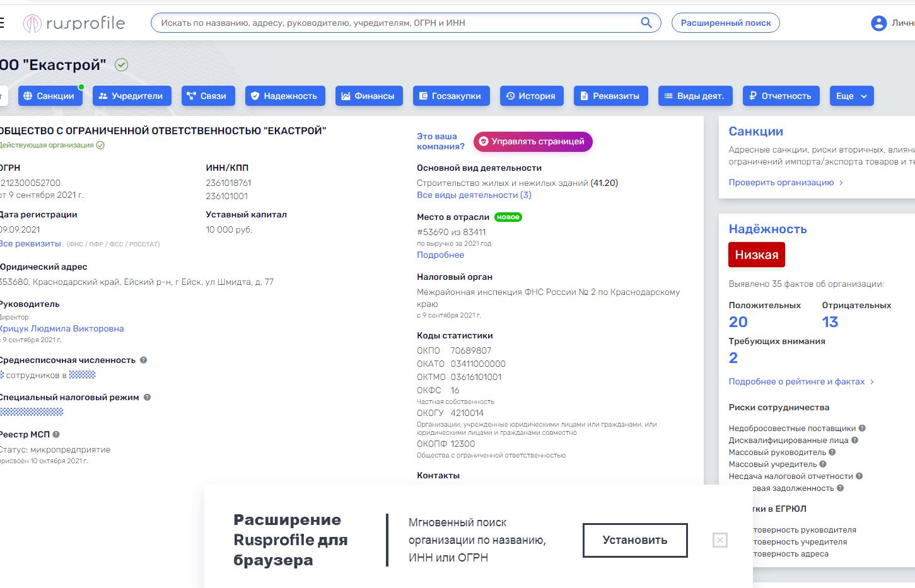Image resolution: width=915 pixels, height=588 pixels.
Task: Click the Надёжность panel heading
Action: point(767,229)
